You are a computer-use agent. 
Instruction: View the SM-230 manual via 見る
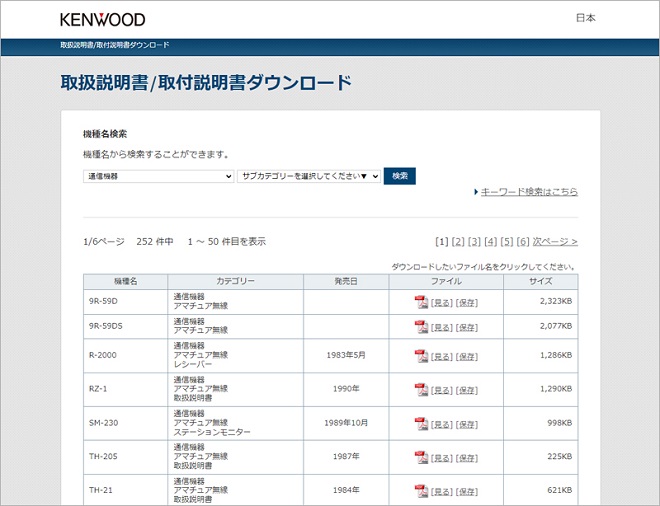442,425
